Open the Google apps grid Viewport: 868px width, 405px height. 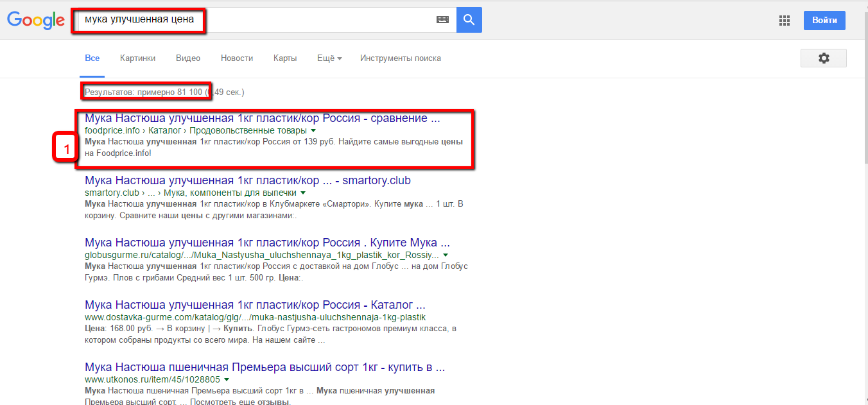coord(784,21)
